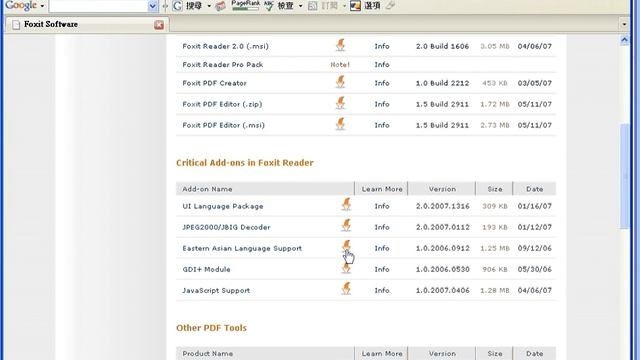Click 'Size' header in the add-ons table
Image resolution: width=640 pixels, height=360 pixels.
(495, 189)
